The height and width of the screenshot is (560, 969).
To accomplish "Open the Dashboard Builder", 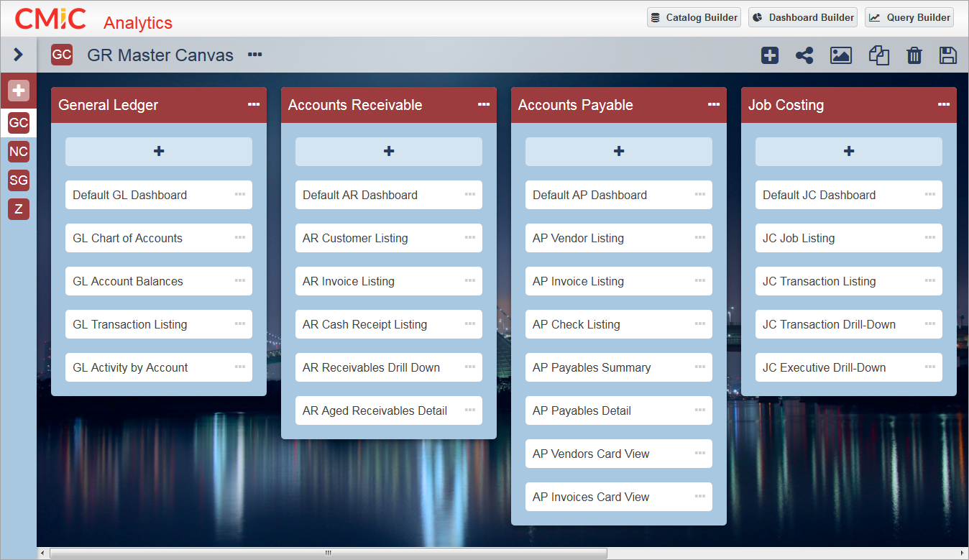I will point(803,17).
